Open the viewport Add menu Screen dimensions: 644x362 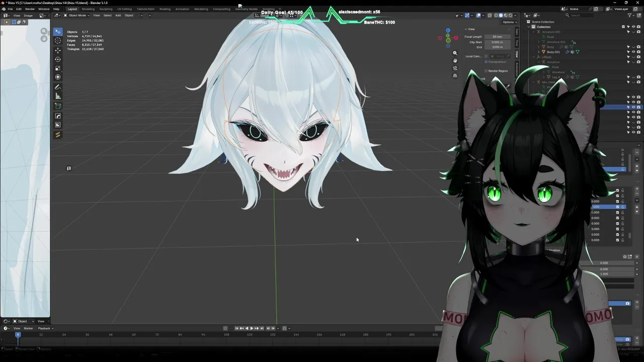click(x=118, y=15)
